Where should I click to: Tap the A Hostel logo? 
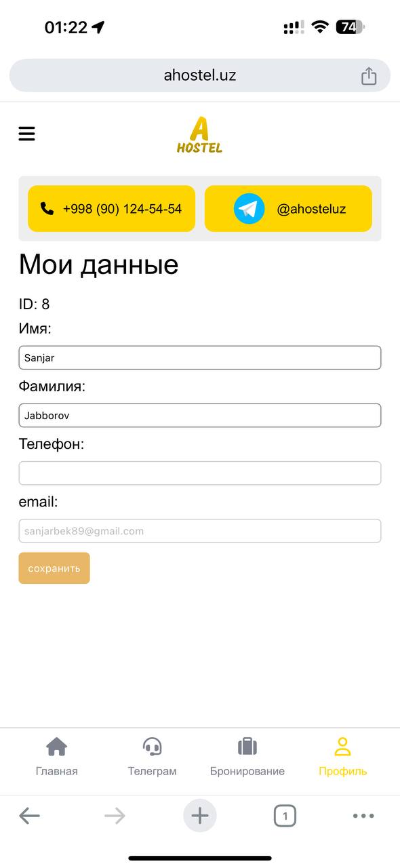pyautogui.click(x=199, y=134)
